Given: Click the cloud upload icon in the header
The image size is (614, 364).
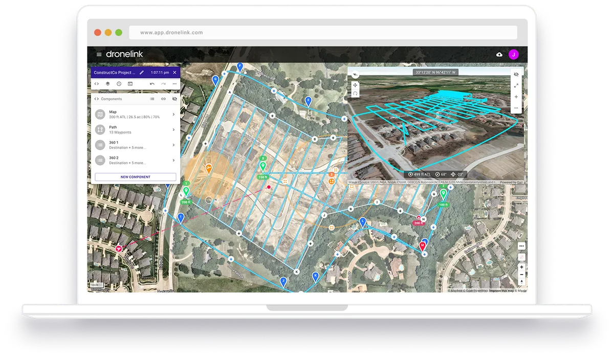Looking at the screenshot, I should point(499,55).
